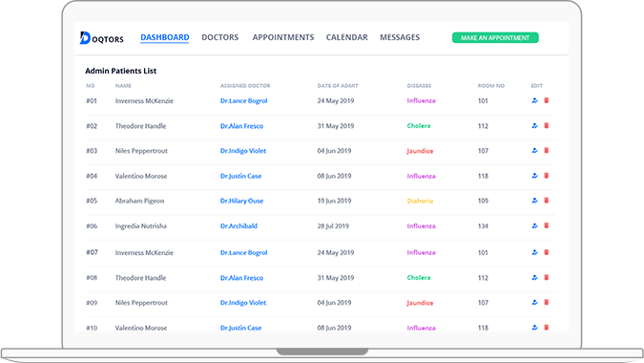644x363 pixels.
Task: Open the Messages tab
Action: [x=400, y=37]
